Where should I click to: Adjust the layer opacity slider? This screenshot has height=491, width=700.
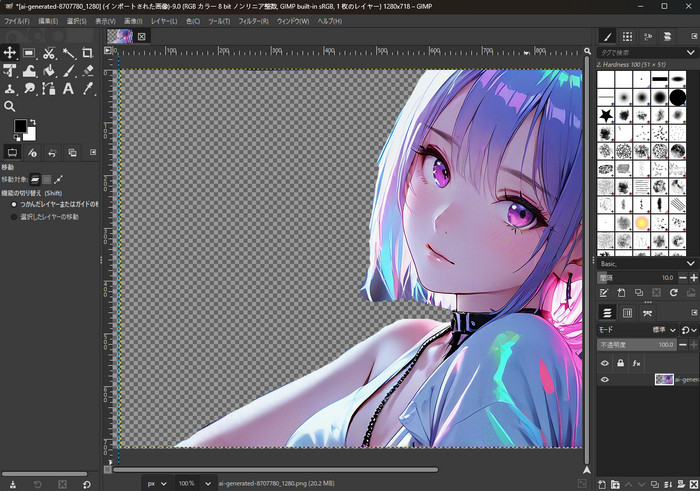pos(637,345)
